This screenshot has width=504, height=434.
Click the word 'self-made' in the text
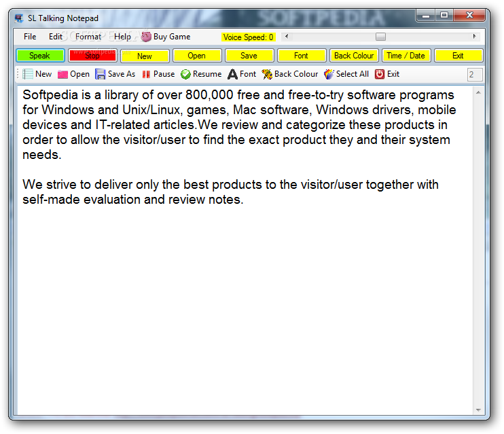pyautogui.click(x=52, y=200)
